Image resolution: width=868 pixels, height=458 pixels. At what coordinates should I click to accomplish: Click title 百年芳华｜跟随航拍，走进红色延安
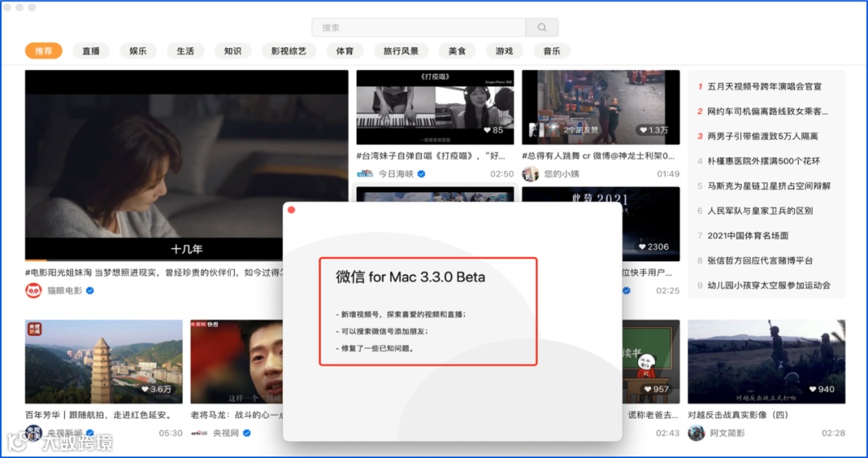[100, 415]
